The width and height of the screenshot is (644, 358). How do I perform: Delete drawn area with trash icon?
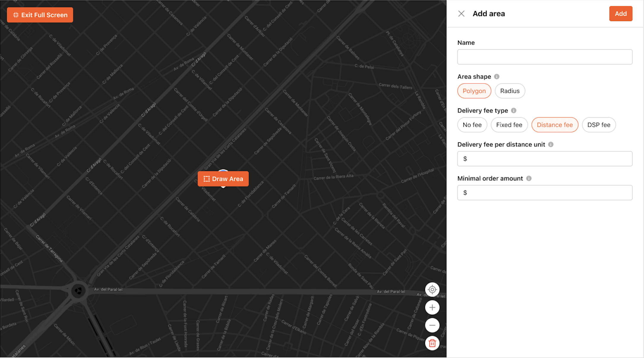tap(432, 343)
